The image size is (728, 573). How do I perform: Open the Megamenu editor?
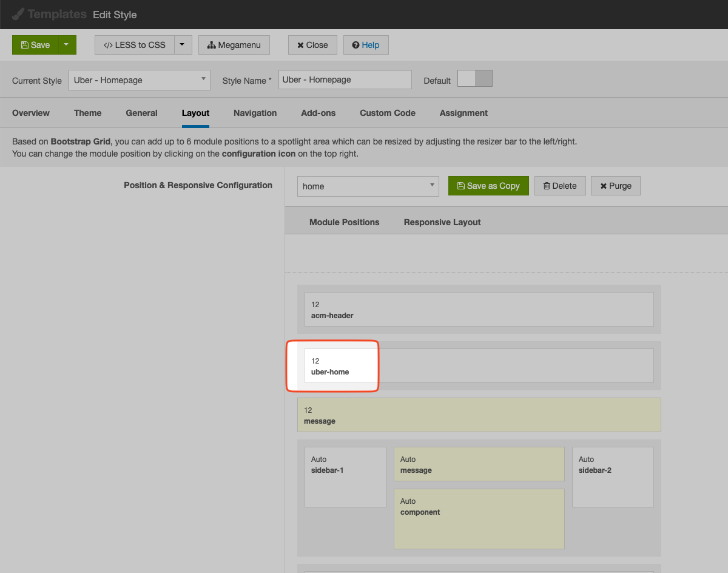(x=234, y=45)
